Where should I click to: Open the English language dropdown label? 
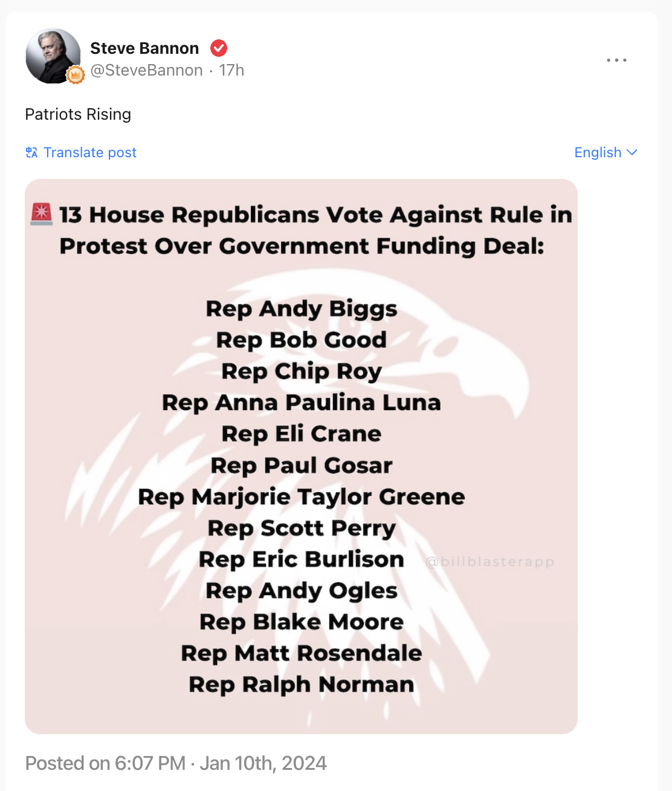click(597, 152)
